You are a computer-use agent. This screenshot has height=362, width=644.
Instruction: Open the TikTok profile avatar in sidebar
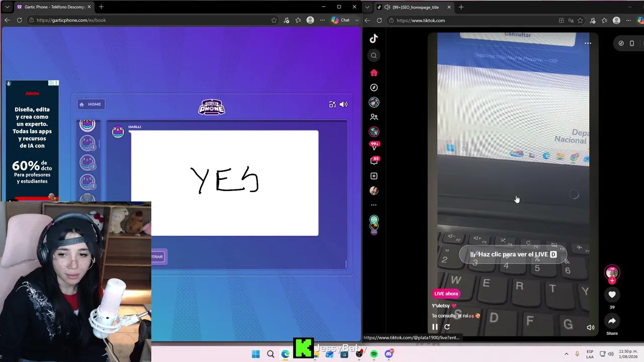click(x=374, y=191)
